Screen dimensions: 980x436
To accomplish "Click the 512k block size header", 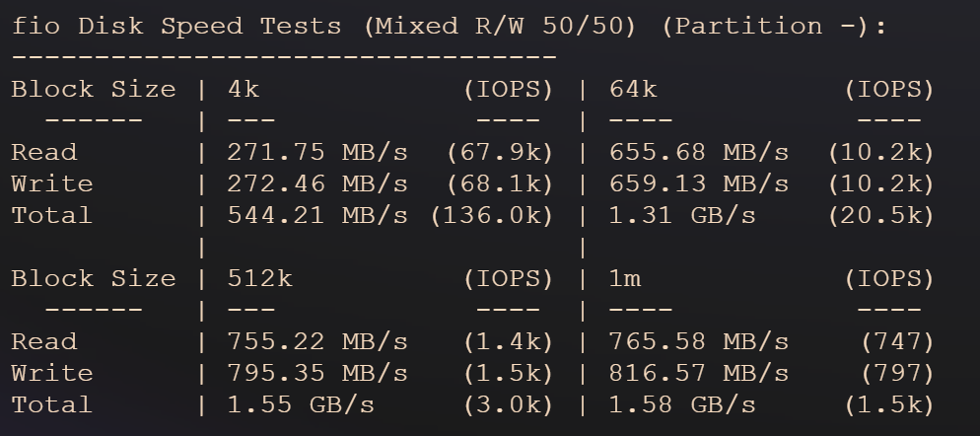I will click(x=259, y=278).
